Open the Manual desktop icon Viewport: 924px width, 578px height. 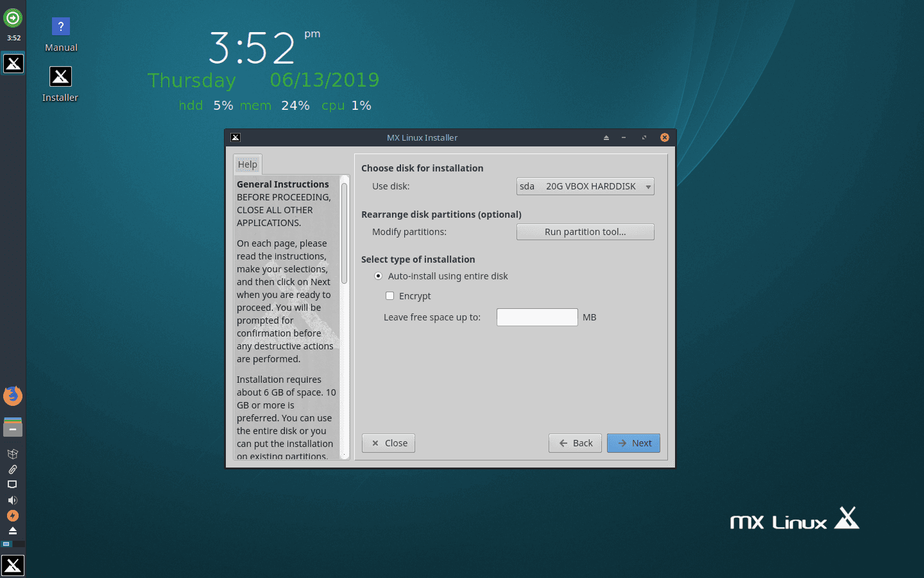(x=61, y=35)
